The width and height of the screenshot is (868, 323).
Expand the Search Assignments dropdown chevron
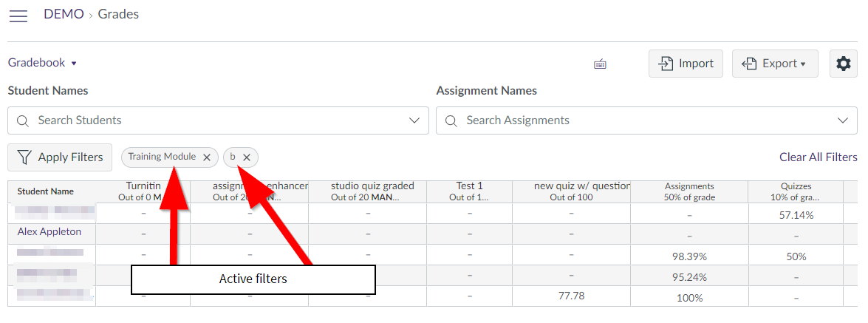coord(843,120)
